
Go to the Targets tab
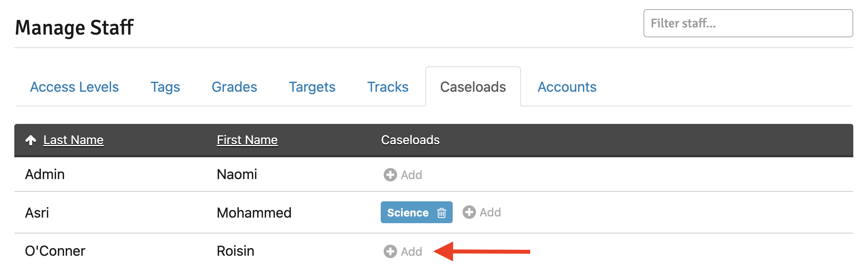[x=312, y=87]
